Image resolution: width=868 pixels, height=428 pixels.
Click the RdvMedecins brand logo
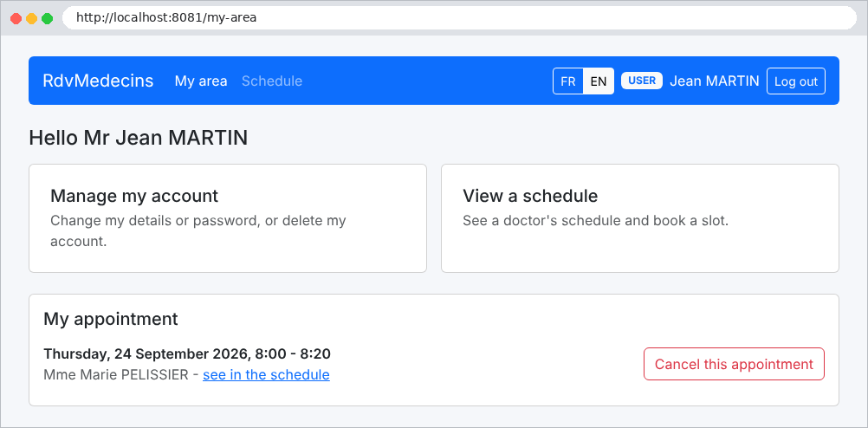click(x=98, y=81)
